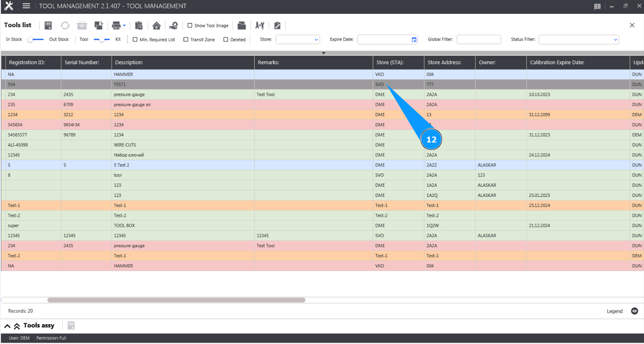644x344 pixels.
Task: Click the house icon in the toolbar
Action: (156, 25)
